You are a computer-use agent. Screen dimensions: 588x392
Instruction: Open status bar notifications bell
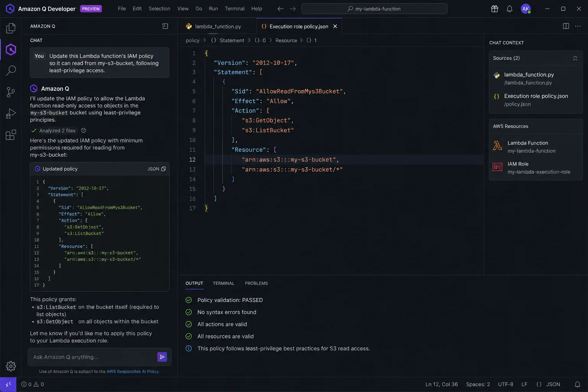point(577,384)
